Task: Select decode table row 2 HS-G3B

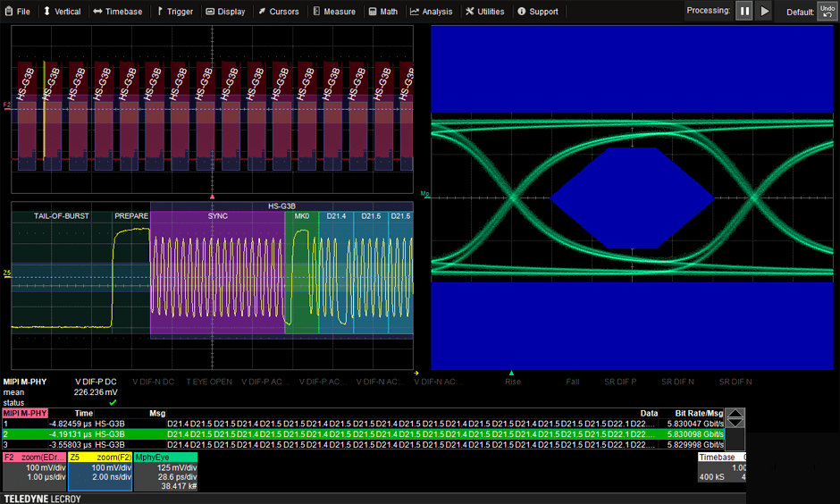Action: [x=357, y=433]
